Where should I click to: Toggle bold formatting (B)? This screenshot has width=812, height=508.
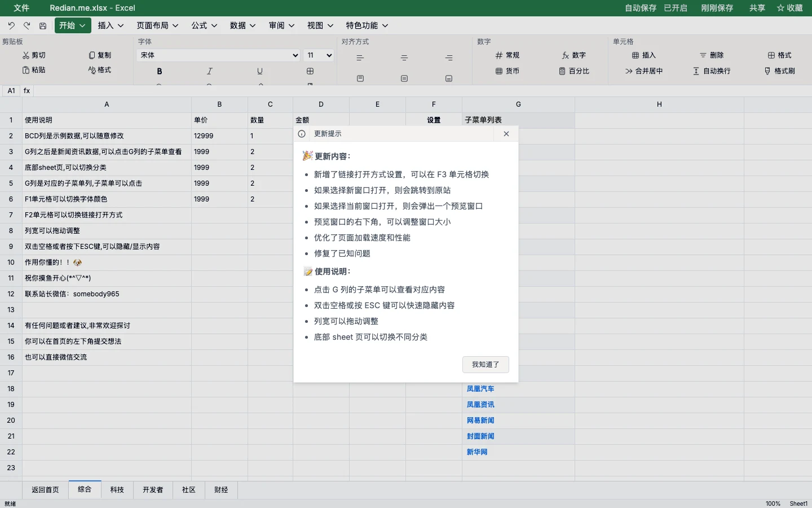point(160,71)
